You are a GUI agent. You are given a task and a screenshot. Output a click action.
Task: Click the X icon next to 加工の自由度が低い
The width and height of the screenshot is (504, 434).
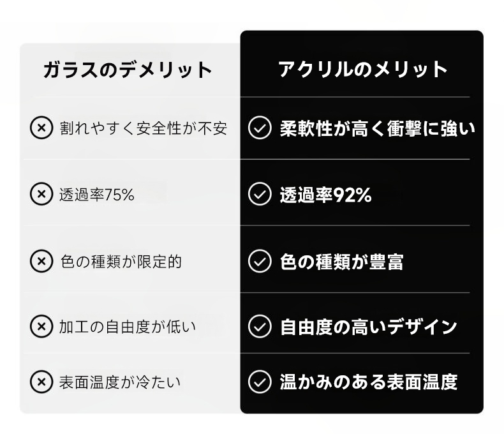click(41, 327)
